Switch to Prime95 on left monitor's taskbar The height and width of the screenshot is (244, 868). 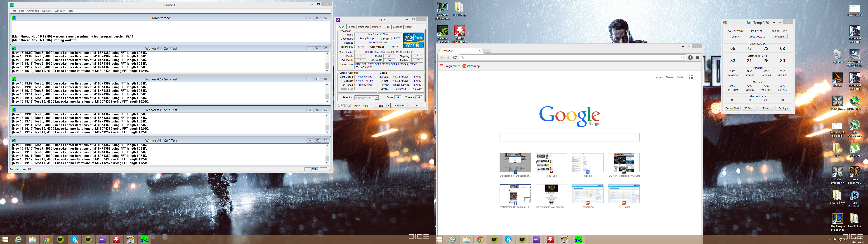click(x=144, y=239)
